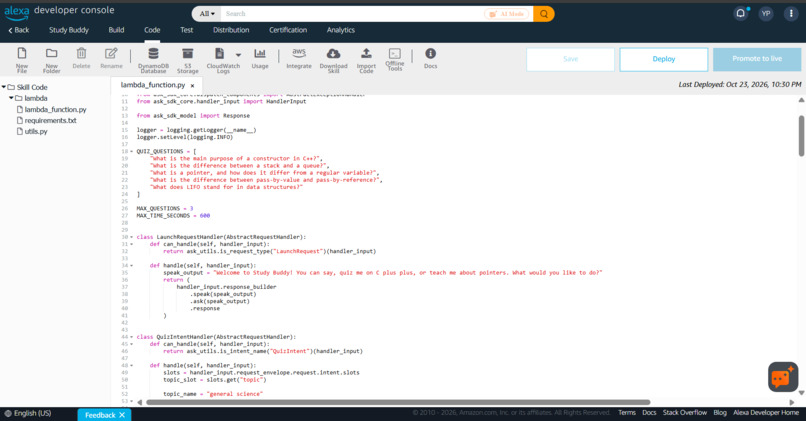Open the Analytics tab
The image size is (806, 421).
click(340, 30)
